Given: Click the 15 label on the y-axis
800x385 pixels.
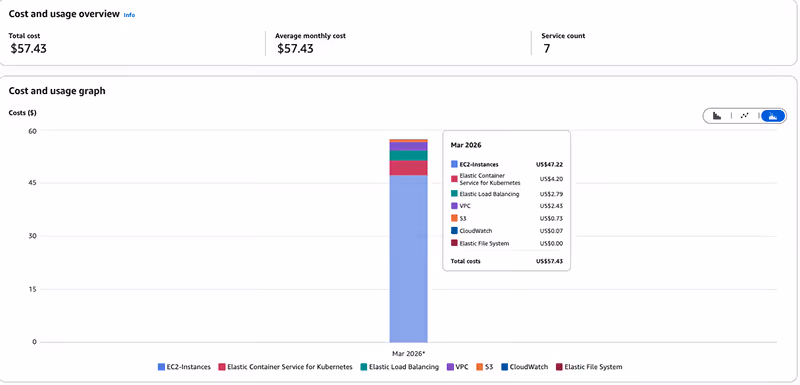Looking at the screenshot, I should click(34, 289).
